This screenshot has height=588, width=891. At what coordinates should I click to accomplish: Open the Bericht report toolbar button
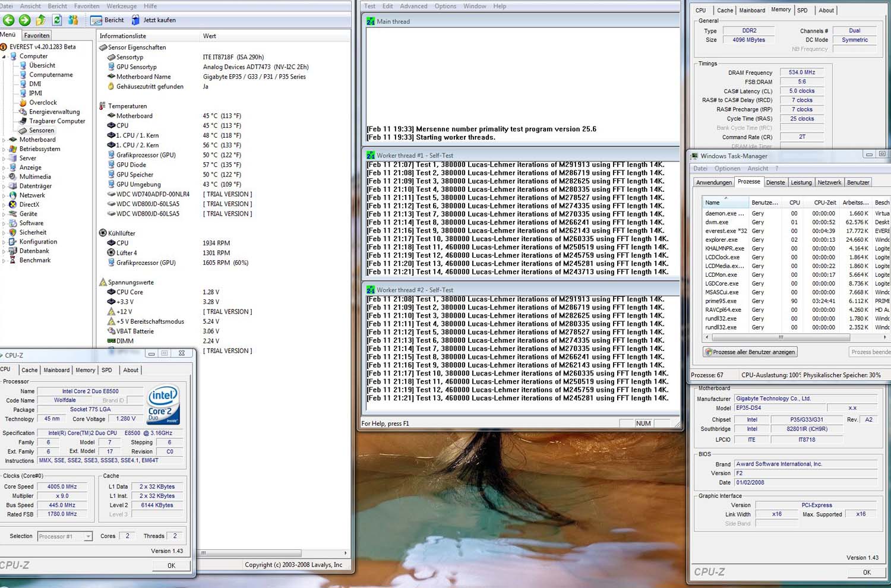108,20
